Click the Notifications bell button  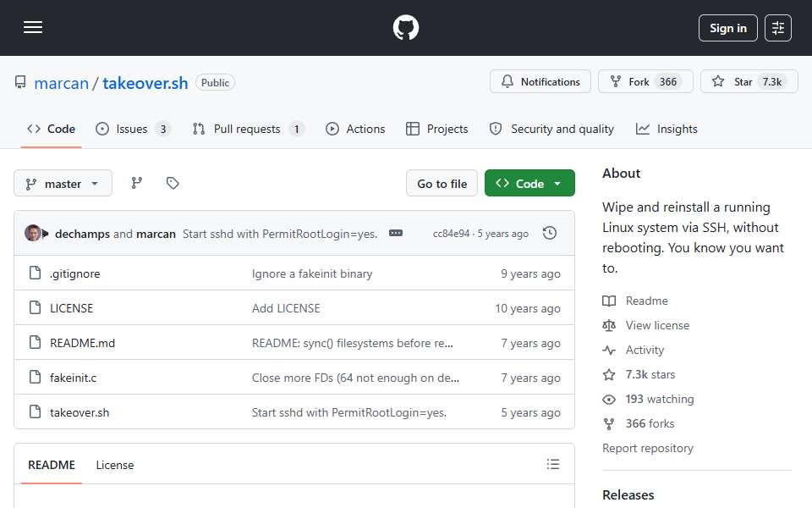point(540,82)
